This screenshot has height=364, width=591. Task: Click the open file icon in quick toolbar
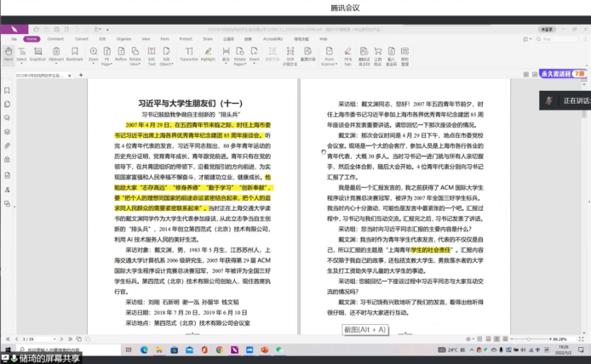point(36,29)
